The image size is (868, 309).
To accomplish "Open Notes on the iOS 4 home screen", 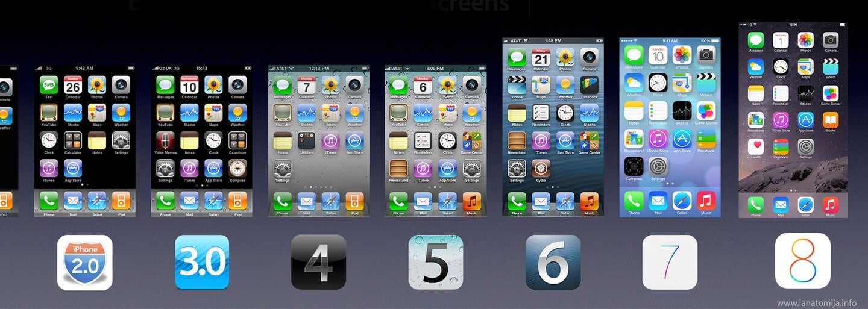I will (282, 140).
